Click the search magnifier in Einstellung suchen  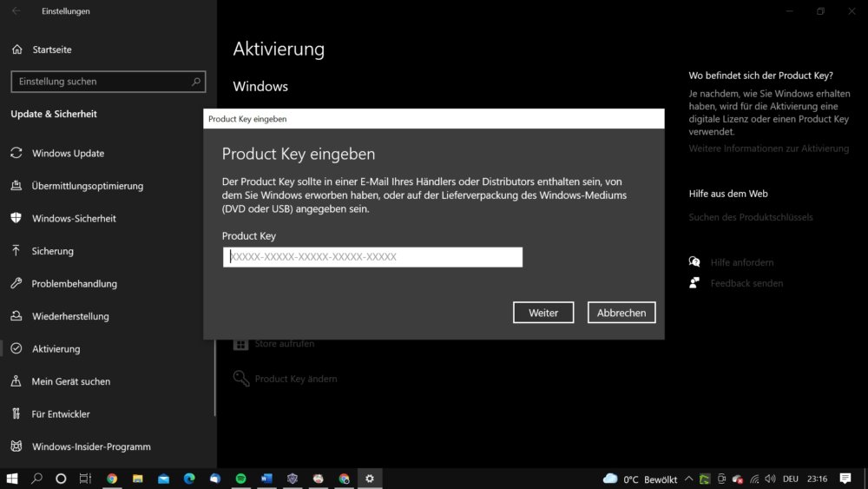click(195, 82)
